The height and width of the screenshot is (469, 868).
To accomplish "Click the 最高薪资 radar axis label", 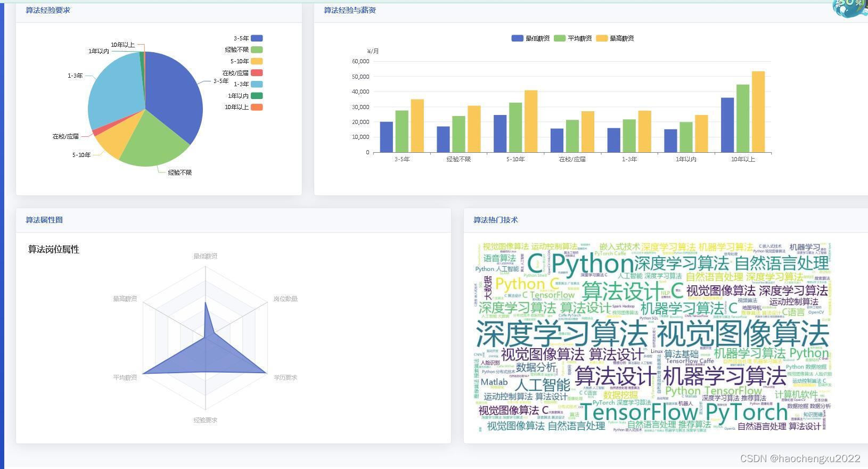I will [125, 299].
